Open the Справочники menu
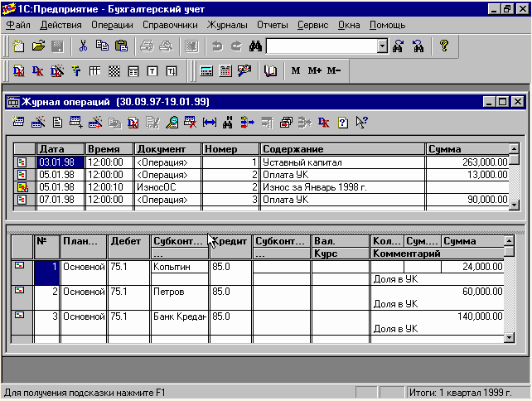 [x=170, y=25]
